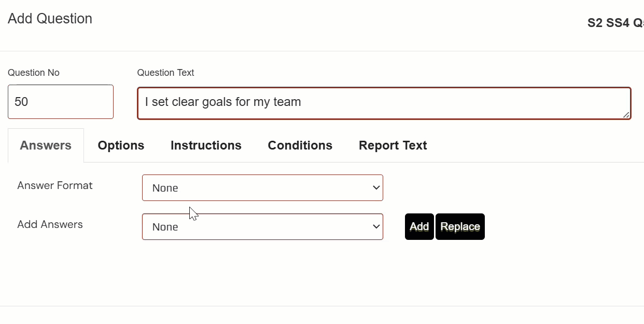Grab the Question Text resize handle

626,115
